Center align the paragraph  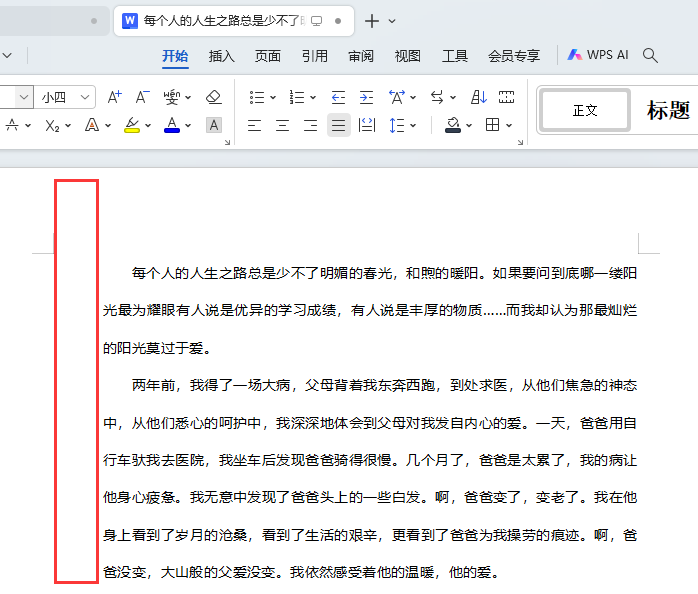[282, 126]
